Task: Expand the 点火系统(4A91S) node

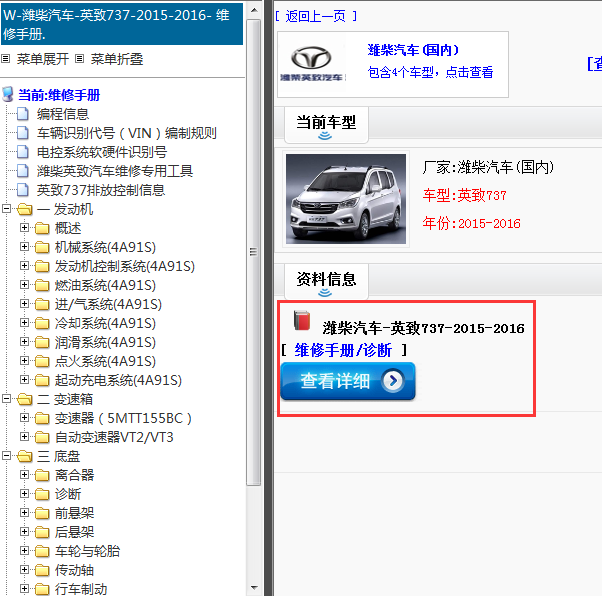Action: (x=24, y=361)
